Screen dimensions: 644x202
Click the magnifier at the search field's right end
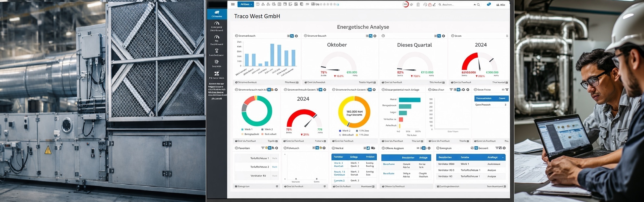click(x=478, y=5)
